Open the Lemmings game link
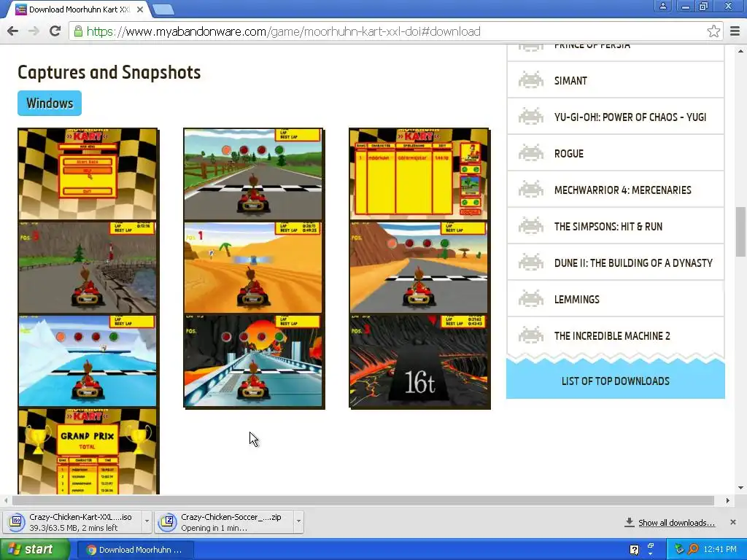This screenshot has height=560, width=747. [x=576, y=299]
